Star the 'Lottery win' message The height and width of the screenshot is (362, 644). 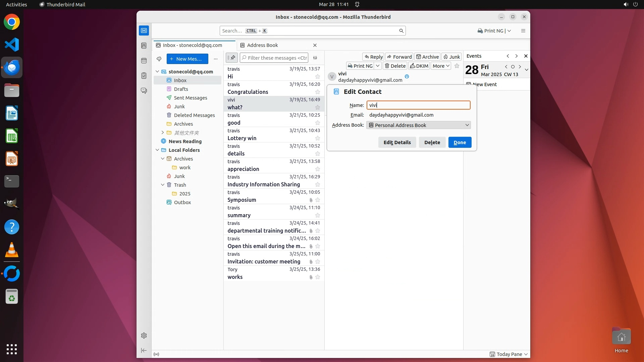pos(317,138)
